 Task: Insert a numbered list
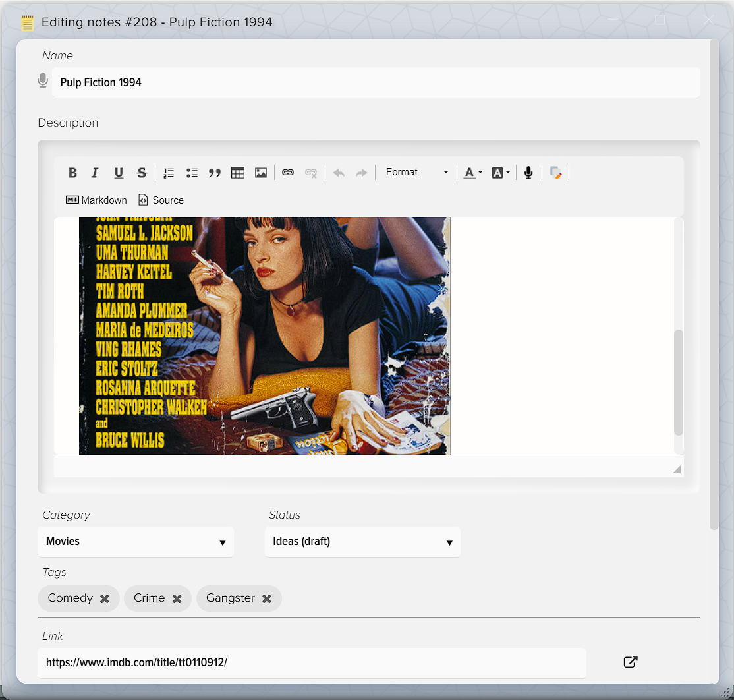tap(169, 173)
